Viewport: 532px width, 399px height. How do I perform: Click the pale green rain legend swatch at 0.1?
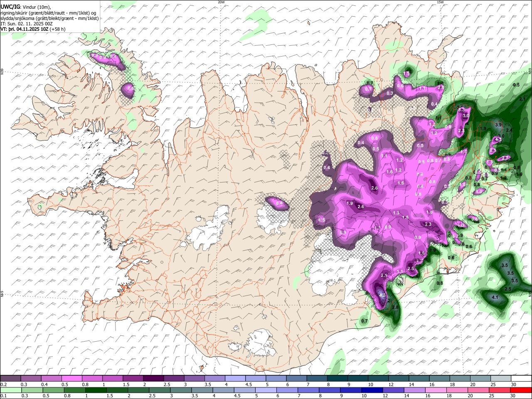coord(11,390)
